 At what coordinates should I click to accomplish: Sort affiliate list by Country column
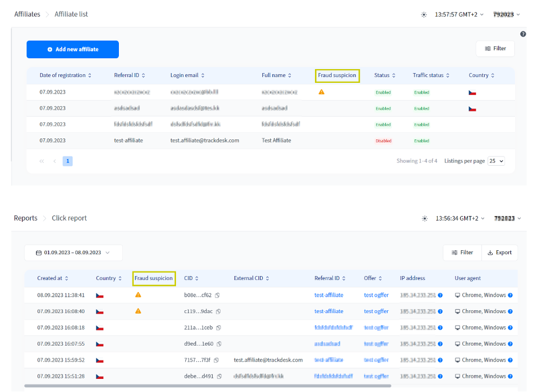[x=481, y=75]
